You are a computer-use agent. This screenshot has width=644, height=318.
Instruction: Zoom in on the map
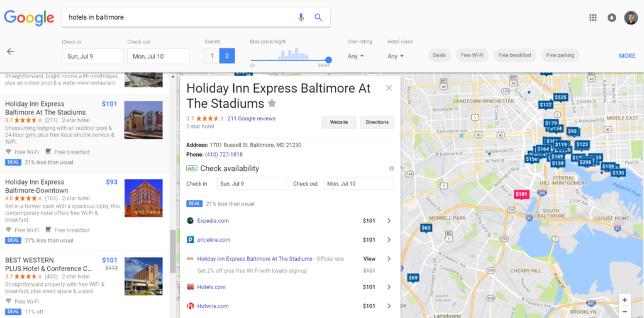(x=625, y=300)
